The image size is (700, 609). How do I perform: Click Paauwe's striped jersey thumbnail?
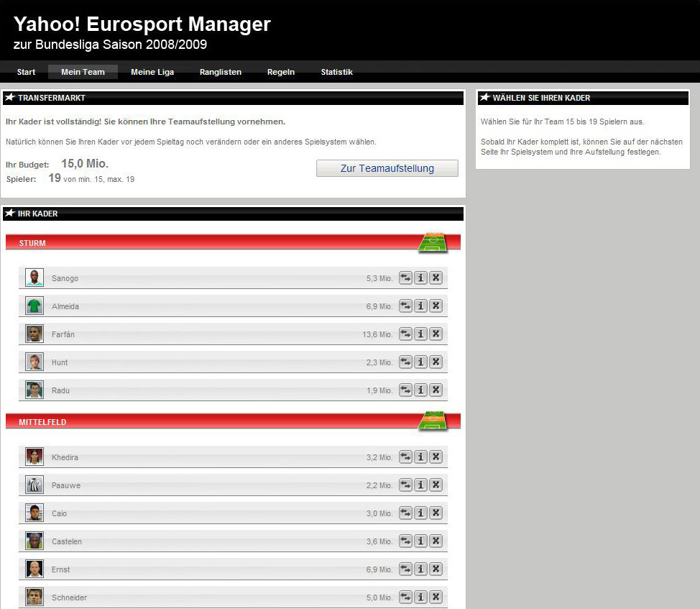pyautogui.click(x=34, y=485)
